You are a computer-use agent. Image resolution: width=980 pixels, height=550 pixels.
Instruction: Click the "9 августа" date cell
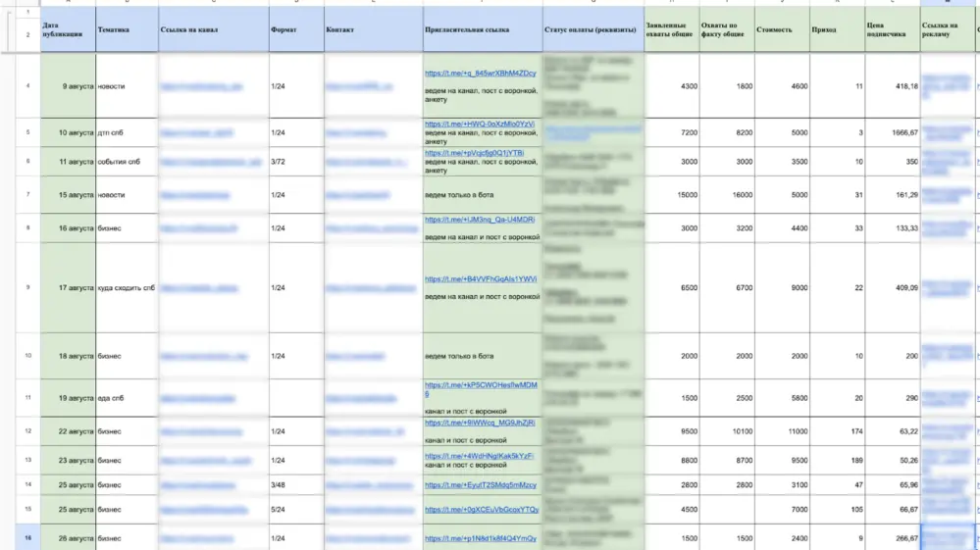tap(68, 86)
